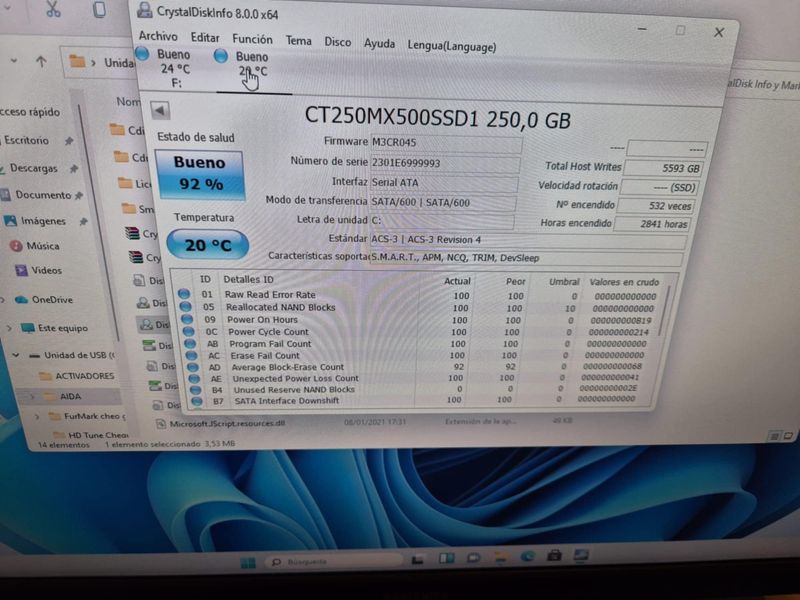The height and width of the screenshot is (600, 800).
Task: Open Widgets from the taskbar
Action: (x=447, y=559)
